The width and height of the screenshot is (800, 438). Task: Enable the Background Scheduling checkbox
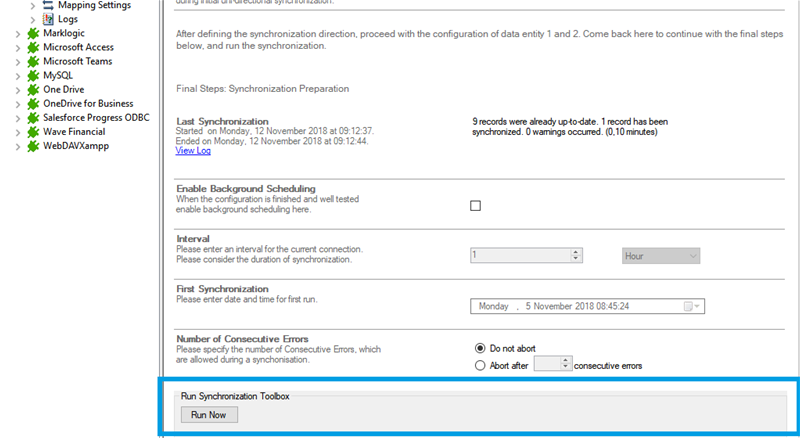(476, 206)
